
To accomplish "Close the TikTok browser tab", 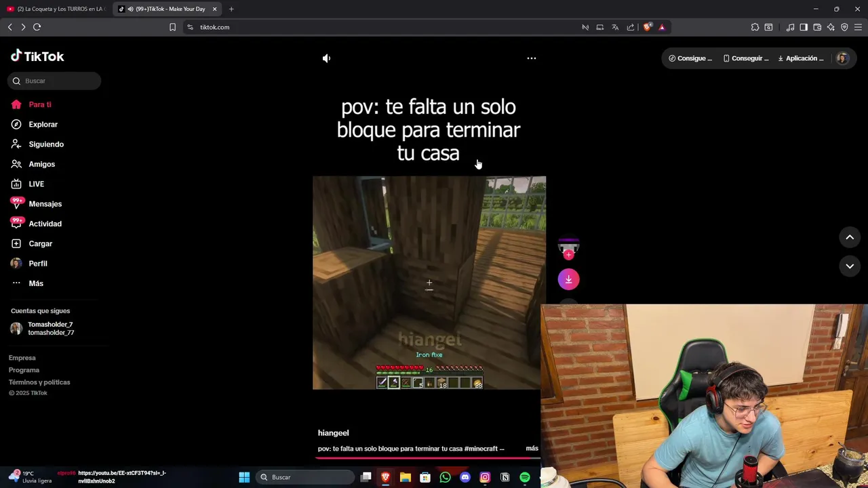I will [214, 9].
